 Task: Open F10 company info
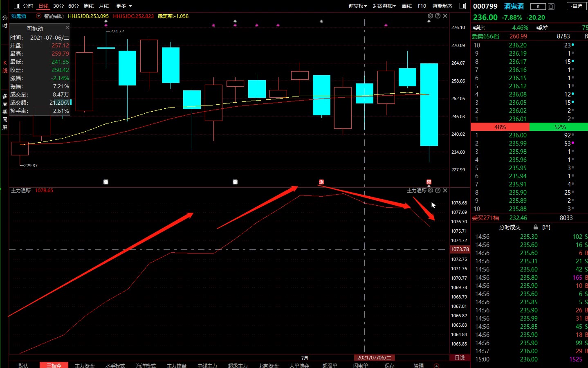coord(422,6)
